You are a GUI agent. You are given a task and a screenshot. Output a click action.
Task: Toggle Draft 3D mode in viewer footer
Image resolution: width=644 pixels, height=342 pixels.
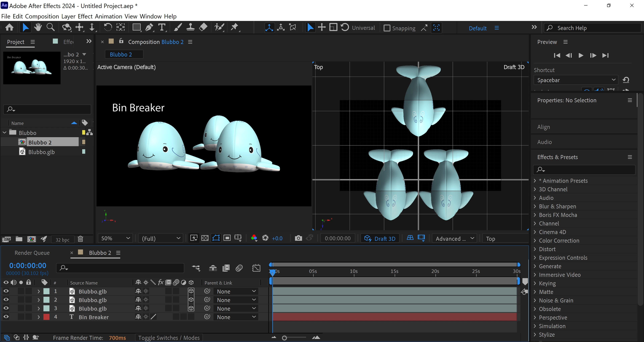(380, 239)
